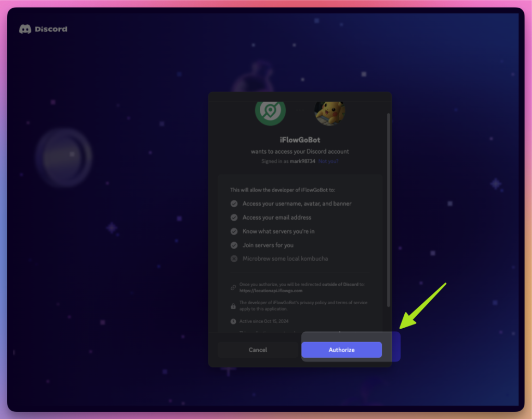Click the locationapi.iflowgo.com redirect URL
This screenshot has height=419, width=532.
coord(271,291)
